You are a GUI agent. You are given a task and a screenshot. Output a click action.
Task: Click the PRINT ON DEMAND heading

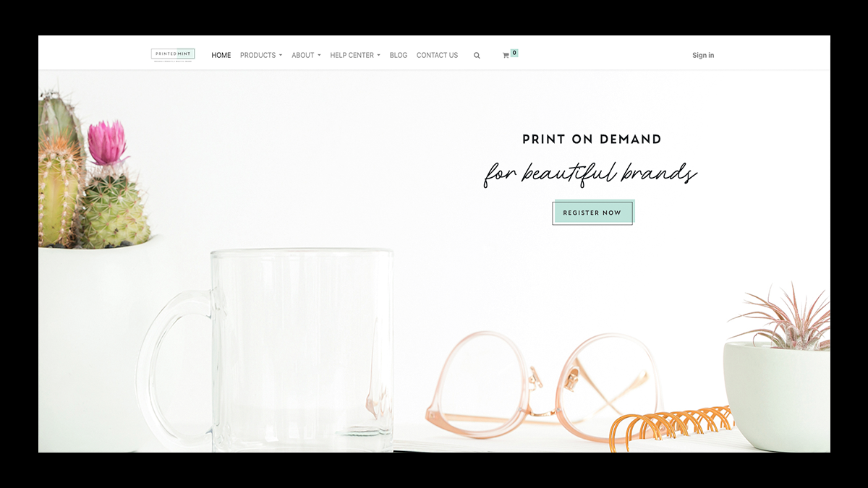[x=592, y=139]
